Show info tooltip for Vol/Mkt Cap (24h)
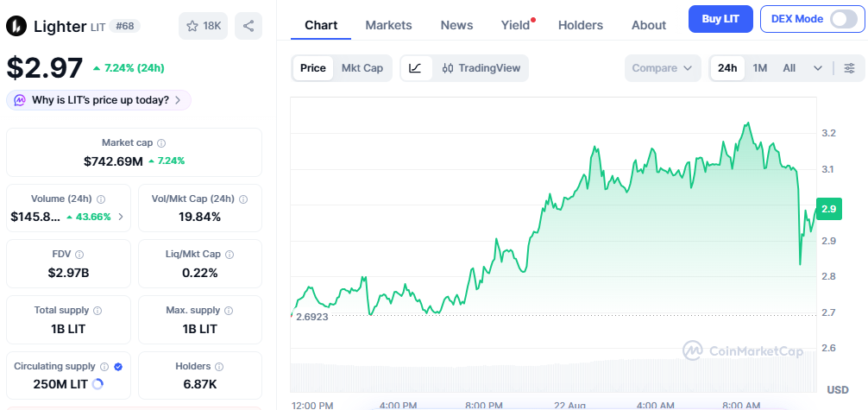This screenshot has width=868, height=410. (x=243, y=199)
